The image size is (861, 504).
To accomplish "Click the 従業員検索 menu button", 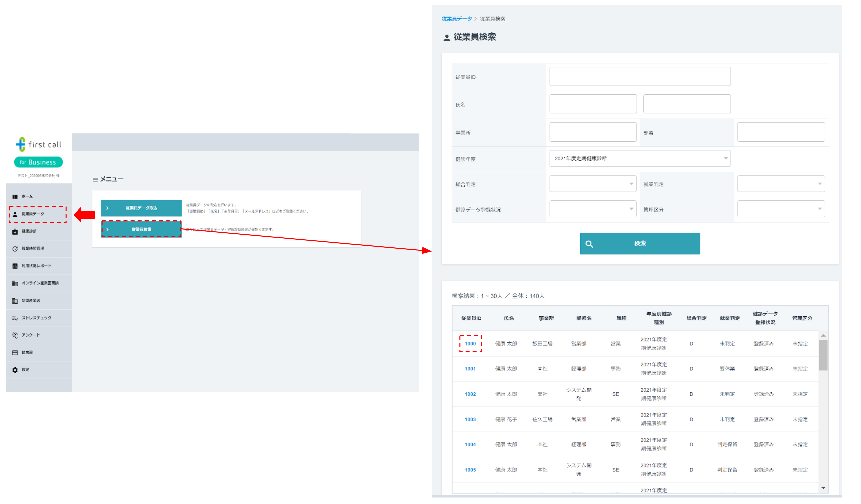I will click(x=142, y=230).
